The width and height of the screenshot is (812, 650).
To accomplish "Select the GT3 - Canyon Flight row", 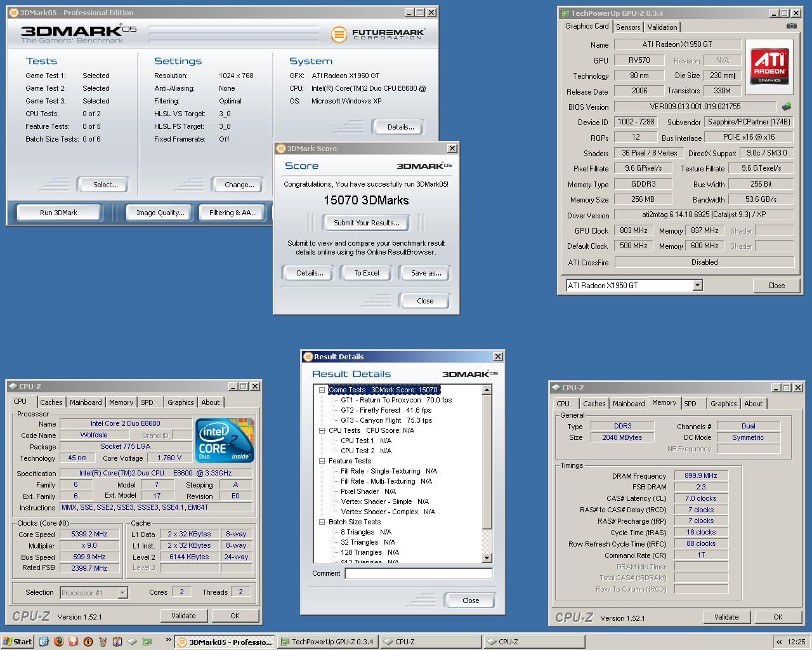I will (386, 420).
